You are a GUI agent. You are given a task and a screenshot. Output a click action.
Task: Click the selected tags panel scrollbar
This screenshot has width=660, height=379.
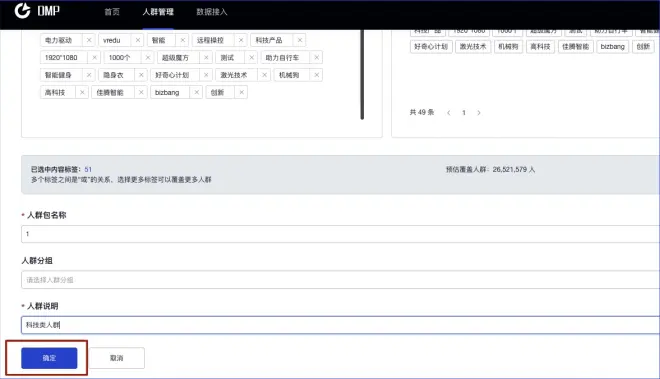point(362,75)
